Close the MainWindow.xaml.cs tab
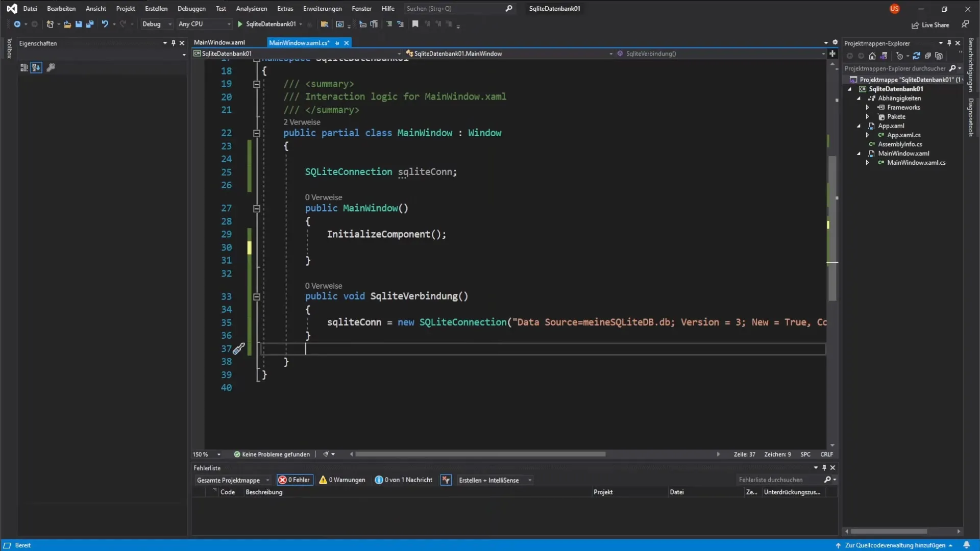Screen dimensions: 980x551 pyautogui.click(x=347, y=43)
